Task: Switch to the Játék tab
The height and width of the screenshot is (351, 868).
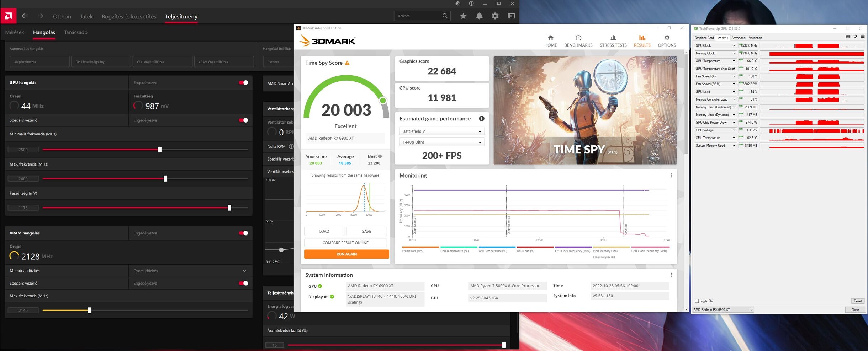Action: 86,17
